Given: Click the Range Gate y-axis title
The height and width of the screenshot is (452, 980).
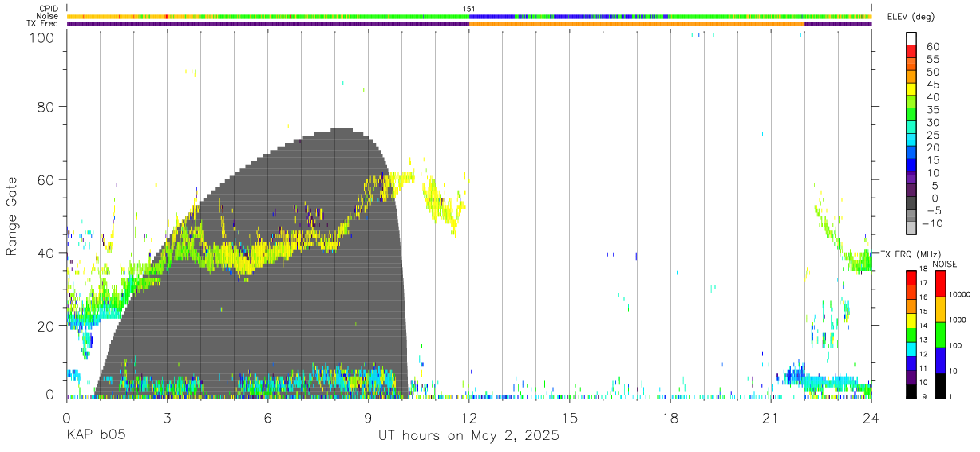Looking at the screenshot, I should (12, 215).
